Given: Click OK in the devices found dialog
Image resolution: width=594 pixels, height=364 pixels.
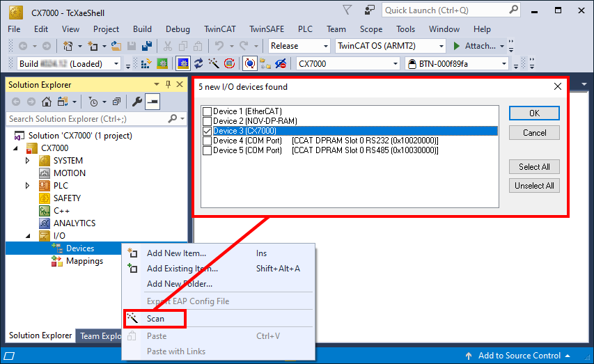Looking at the screenshot, I should coord(534,113).
